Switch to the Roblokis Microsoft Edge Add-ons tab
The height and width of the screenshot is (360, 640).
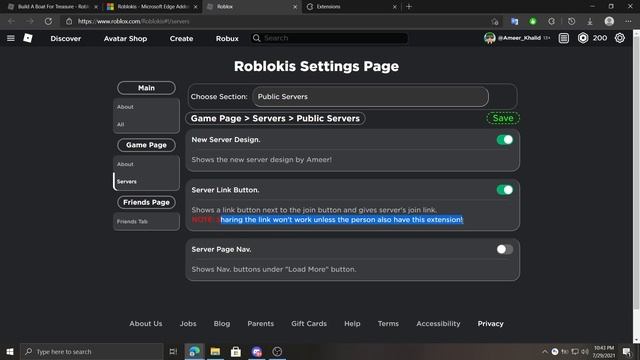pyautogui.click(x=151, y=7)
